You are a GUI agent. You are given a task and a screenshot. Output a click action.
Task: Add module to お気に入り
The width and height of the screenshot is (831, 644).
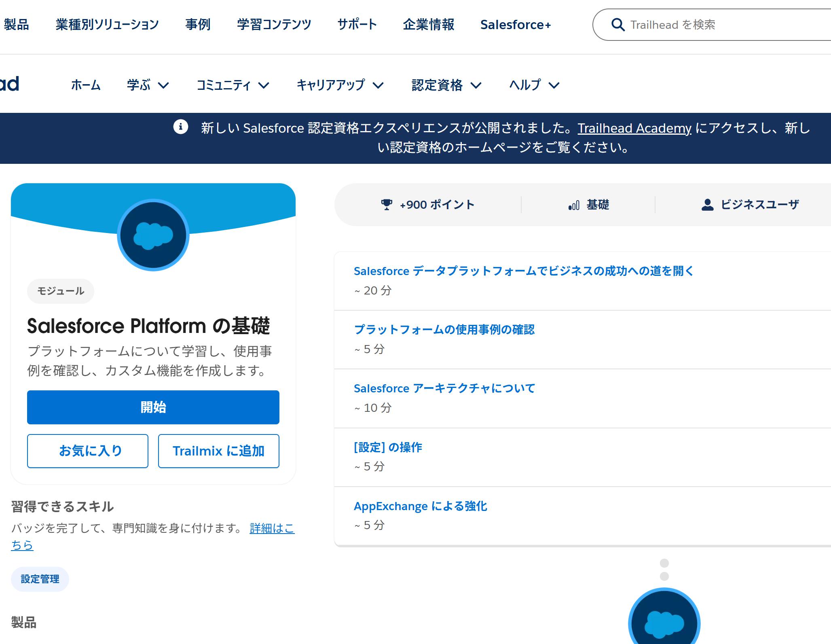pos(88,451)
